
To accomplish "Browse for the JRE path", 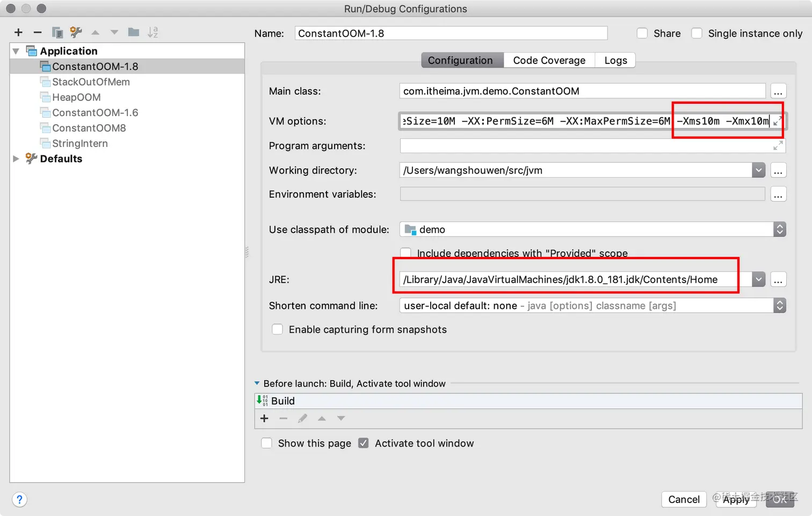I will [778, 279].
